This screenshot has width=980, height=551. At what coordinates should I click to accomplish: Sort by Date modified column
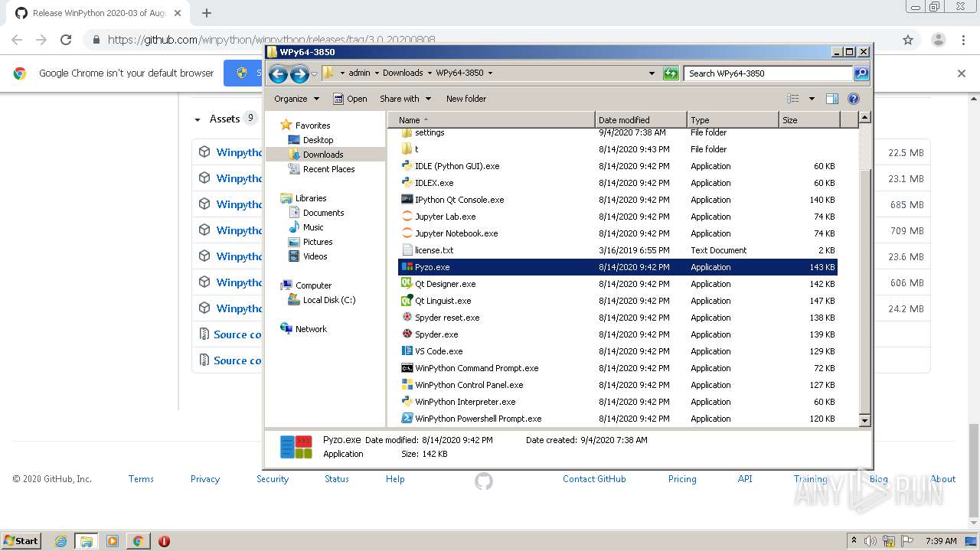pos(641,120)
